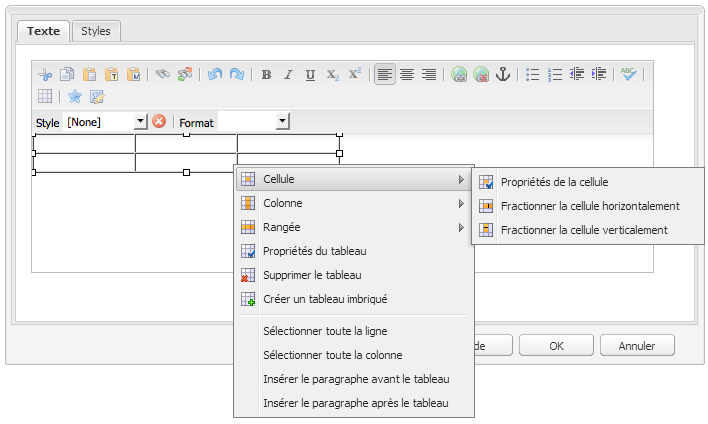708x424 pixels.
Task: Apply Subscript formatting
Action: tap(332, 75)
